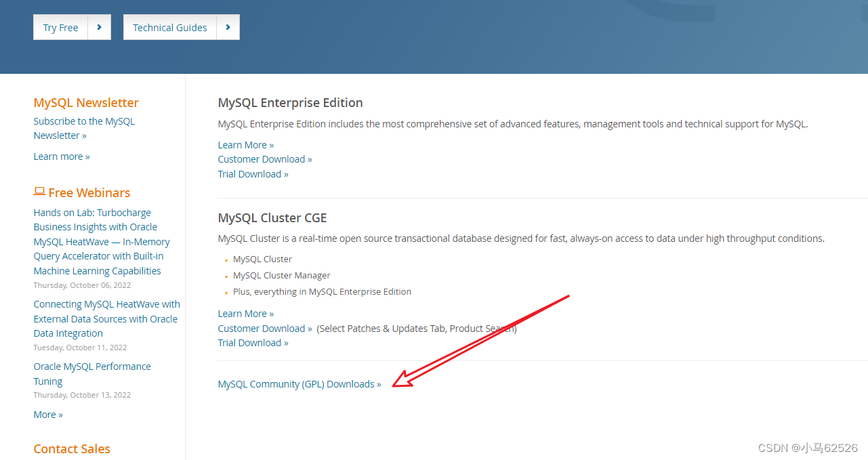Open the Oracle MySQL Performance Tuning webinar
The image size is (868, 460).
pyautogui.click(x=92, y=373)
